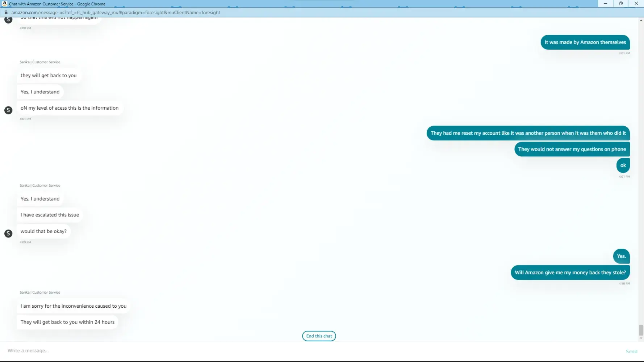Click the message 'I have escalated this issue'
644x362 pixels.
point(50,215)
